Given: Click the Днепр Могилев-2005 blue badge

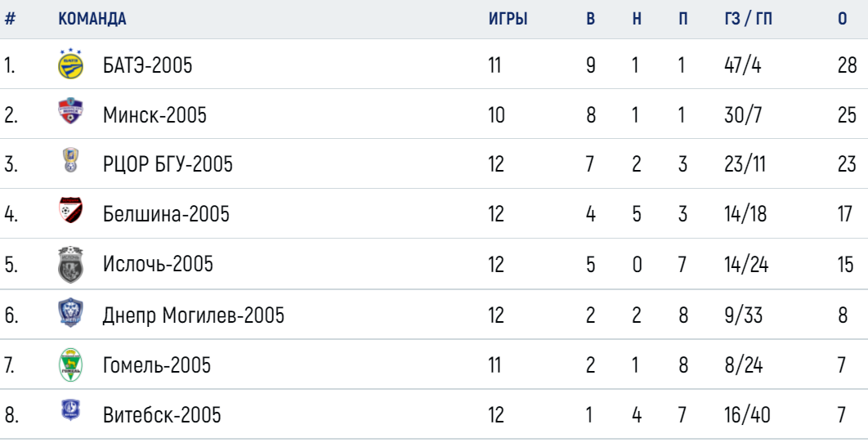Looking at the screenshot, I should 71,312.
